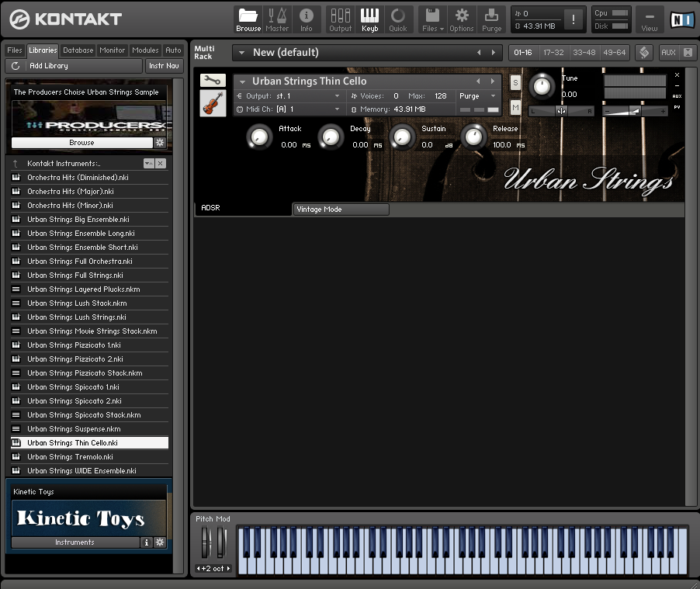
Task: Toggle the Instr Nav pane
Action: (x=164, y=66)
